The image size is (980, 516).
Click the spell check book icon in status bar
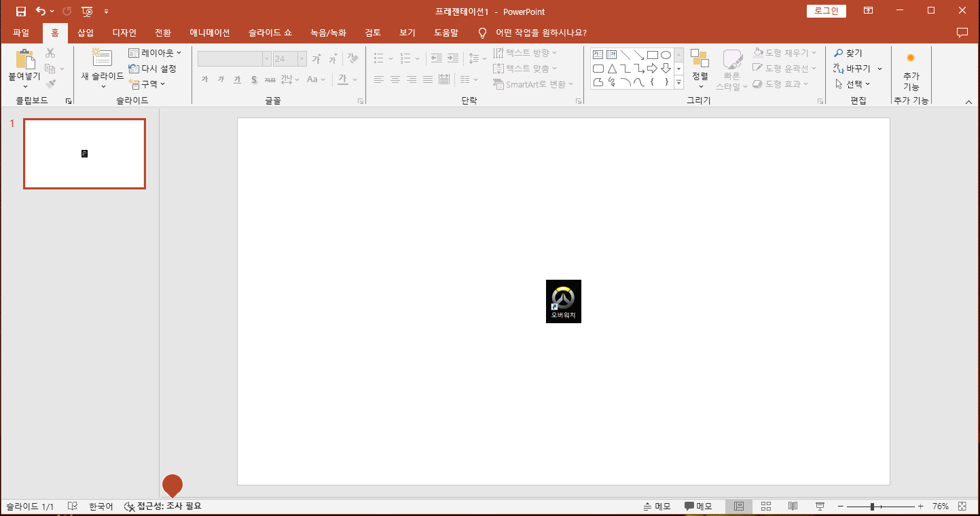click(x=73, y=506)
